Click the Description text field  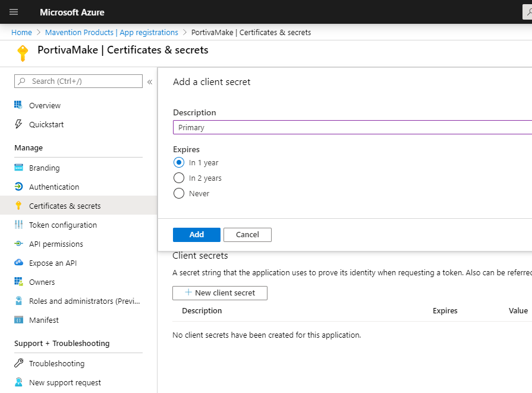coord(351,127)
